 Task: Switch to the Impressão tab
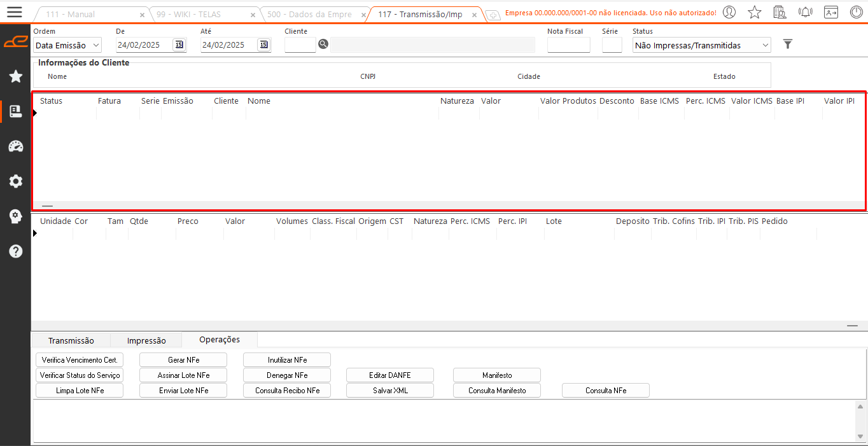pyautogui.click(x=146, y=340)
